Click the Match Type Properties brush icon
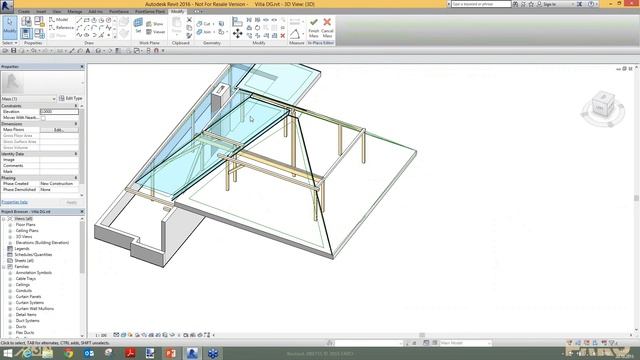 click(x=189, y=36)
